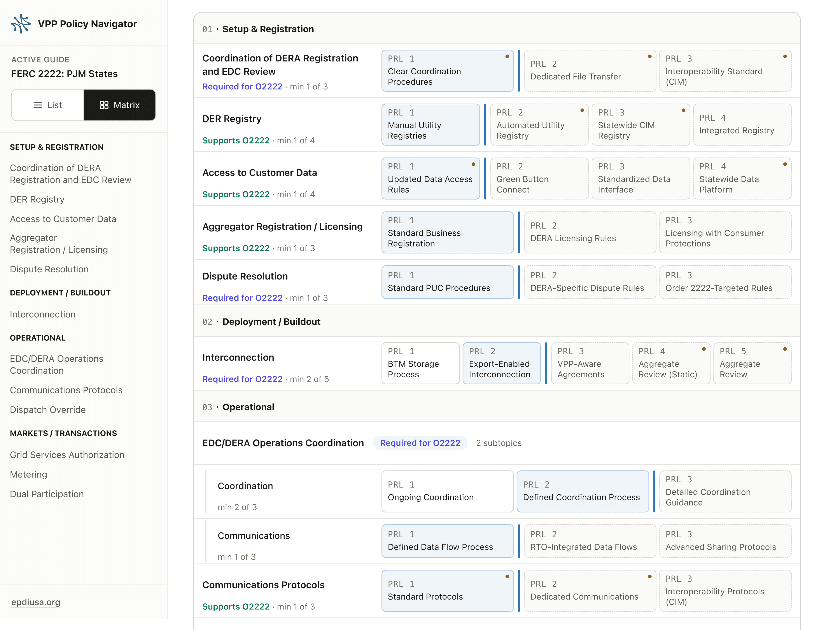Select Detailed Coordination Guidance card

pos(725,491)
